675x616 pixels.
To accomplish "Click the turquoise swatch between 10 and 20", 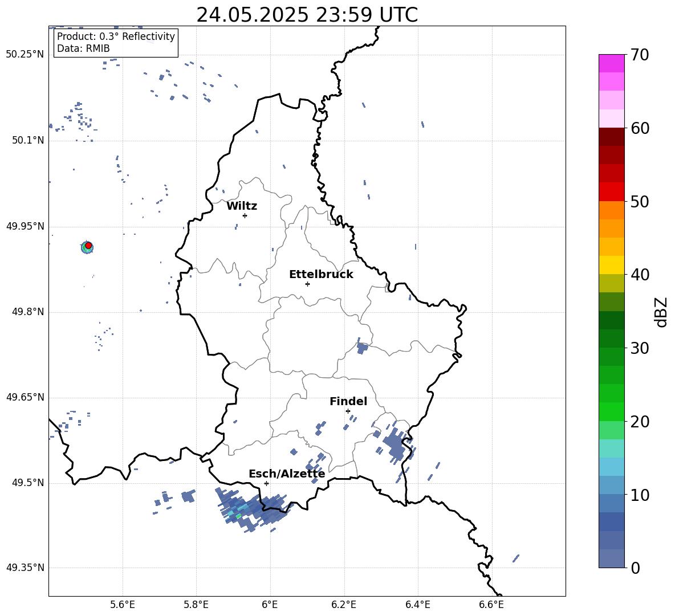I will tap(611, 448).
